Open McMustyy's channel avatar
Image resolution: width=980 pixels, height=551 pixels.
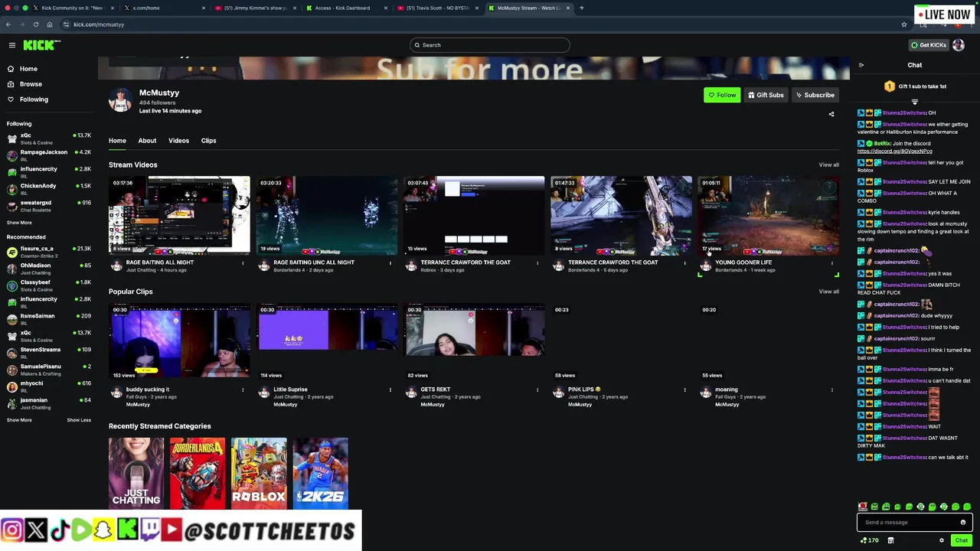[x=120, y=100]
